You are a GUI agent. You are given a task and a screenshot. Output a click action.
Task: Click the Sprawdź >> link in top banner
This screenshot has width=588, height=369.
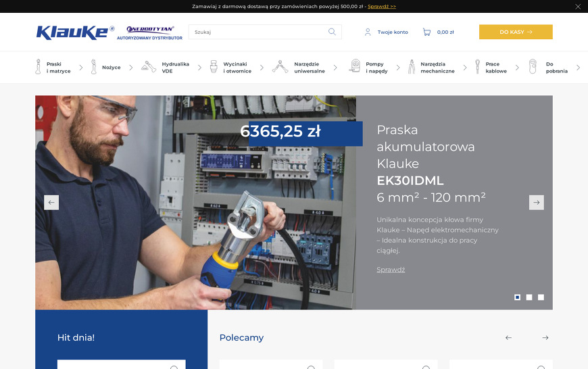point(382,6)
